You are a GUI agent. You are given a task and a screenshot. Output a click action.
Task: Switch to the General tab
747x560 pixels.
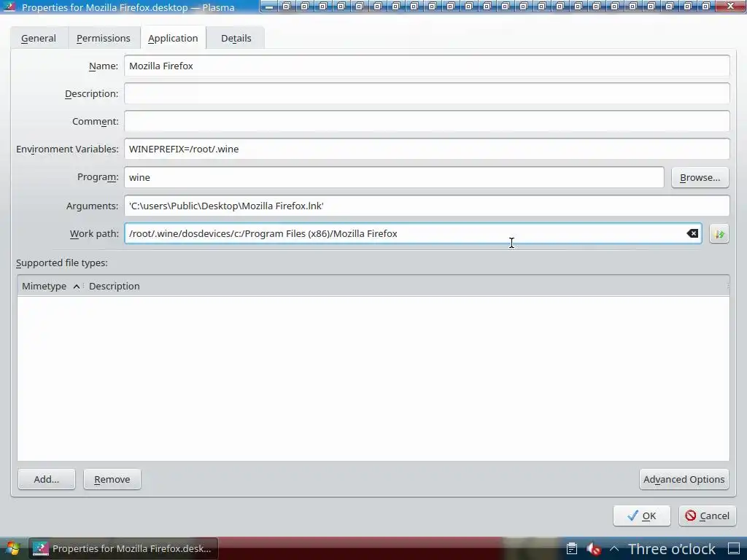tap(39, 38)
